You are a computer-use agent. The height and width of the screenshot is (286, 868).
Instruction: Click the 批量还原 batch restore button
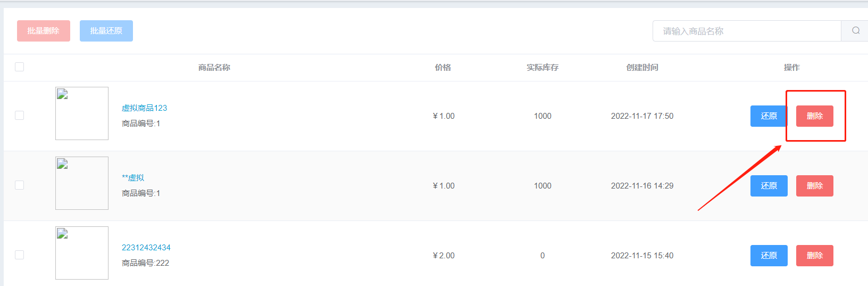[x=106, y=31]
